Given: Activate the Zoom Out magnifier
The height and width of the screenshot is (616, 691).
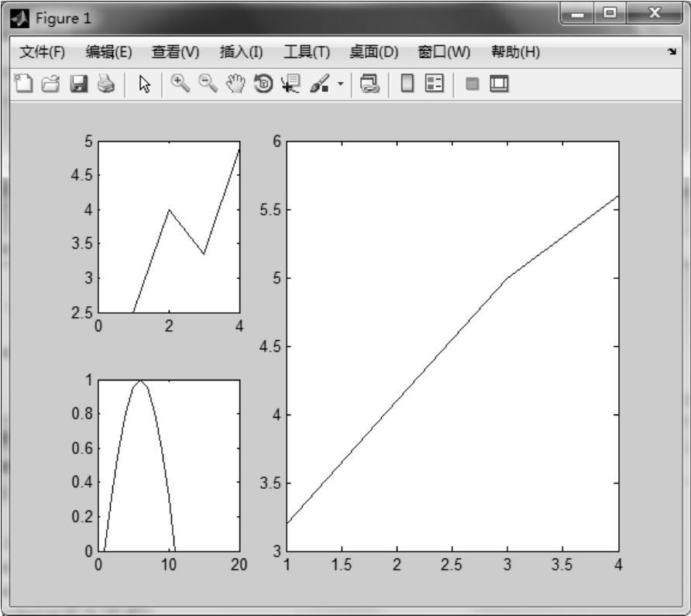Looking at the screenshot, I should [x=208, y=84].
